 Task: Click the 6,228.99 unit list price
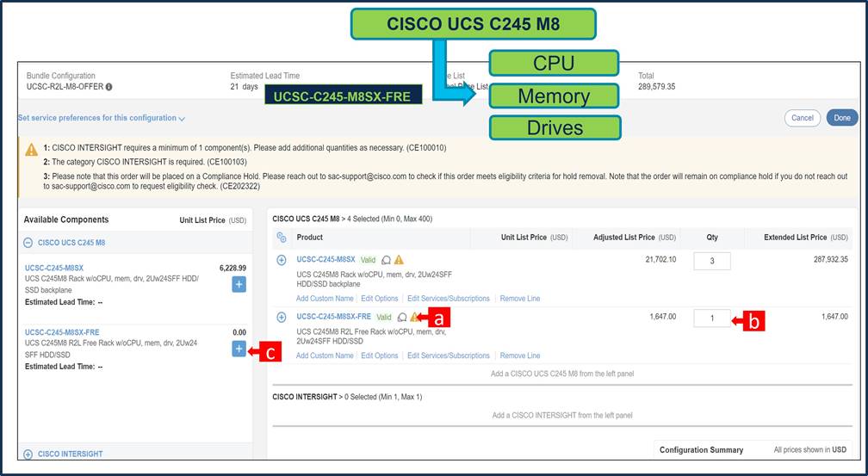point(232,268)
